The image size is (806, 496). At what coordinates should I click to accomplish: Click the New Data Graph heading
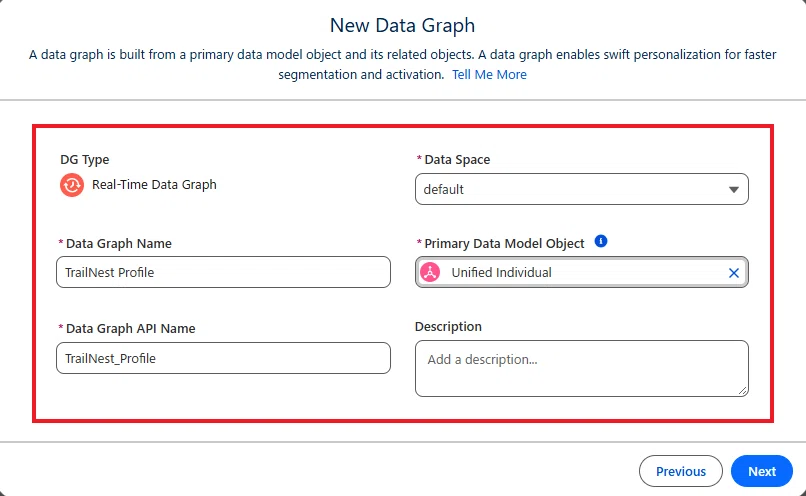[x=402, y=25]
